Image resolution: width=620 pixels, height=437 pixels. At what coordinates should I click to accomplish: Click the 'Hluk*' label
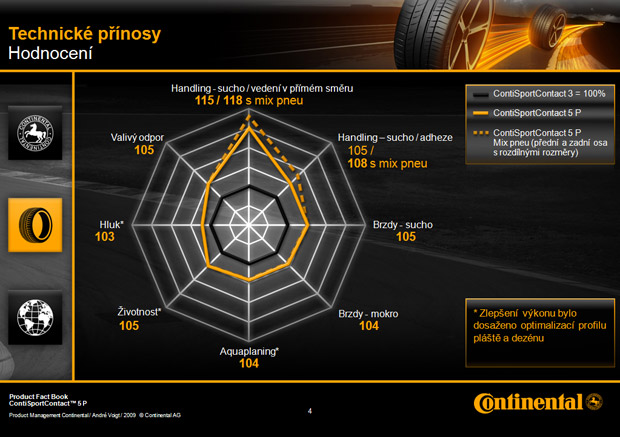112,225
